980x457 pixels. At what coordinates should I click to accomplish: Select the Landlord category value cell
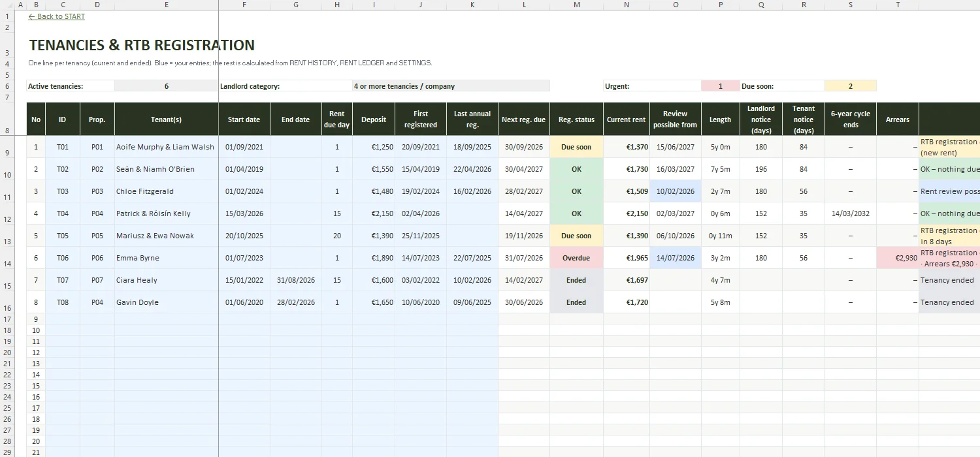[x=451, y=86]
